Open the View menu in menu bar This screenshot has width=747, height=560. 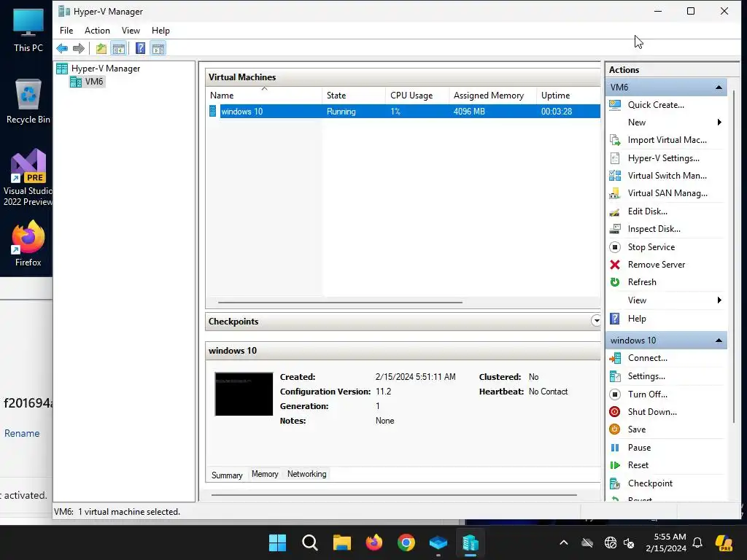pos(131,31)
